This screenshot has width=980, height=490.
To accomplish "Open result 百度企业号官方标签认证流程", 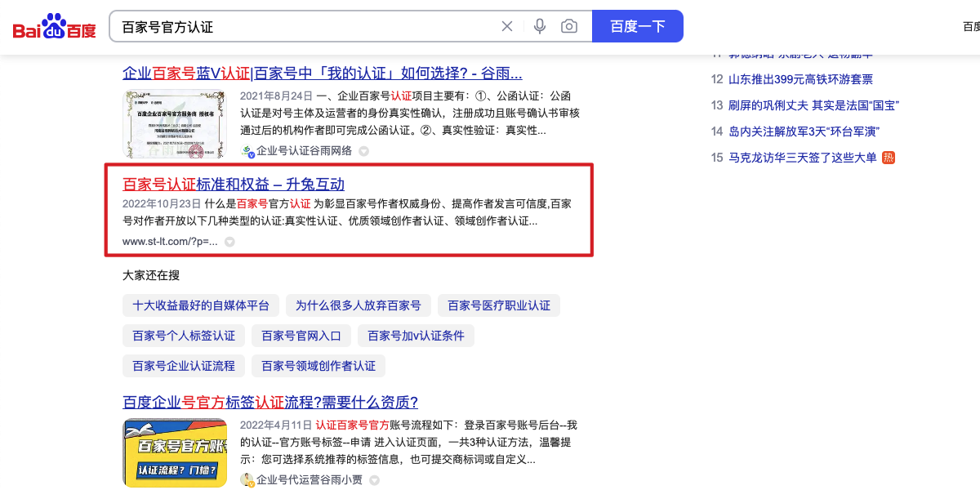I will click(x=270, y=402).
